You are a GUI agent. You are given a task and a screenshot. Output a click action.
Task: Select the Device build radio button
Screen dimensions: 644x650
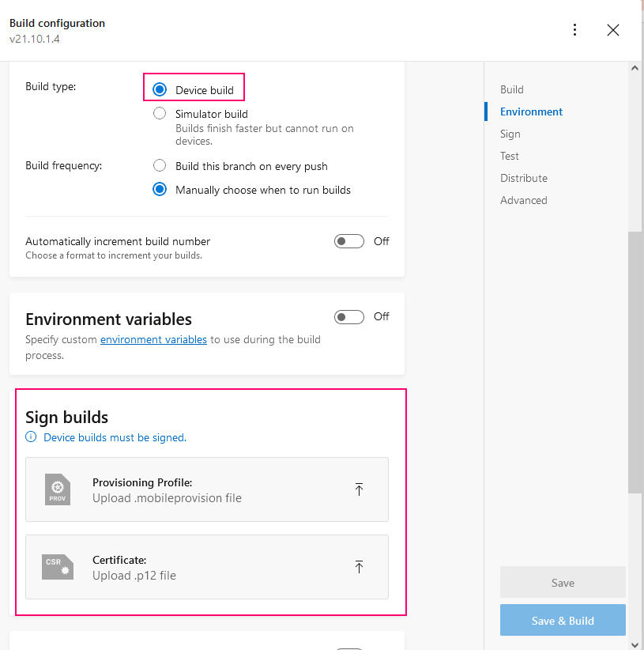coord(160,90)
